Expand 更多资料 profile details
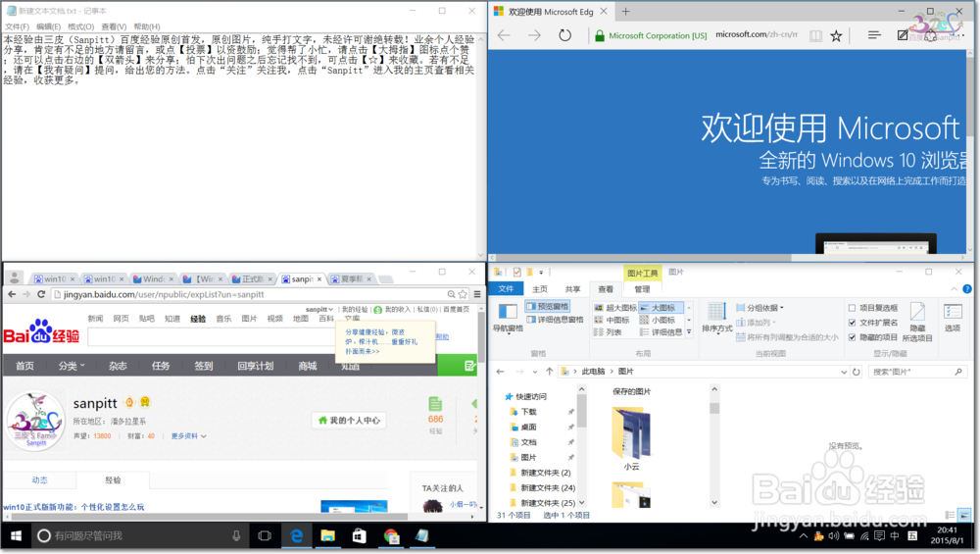980x554 pixels. tap(189, 435)
